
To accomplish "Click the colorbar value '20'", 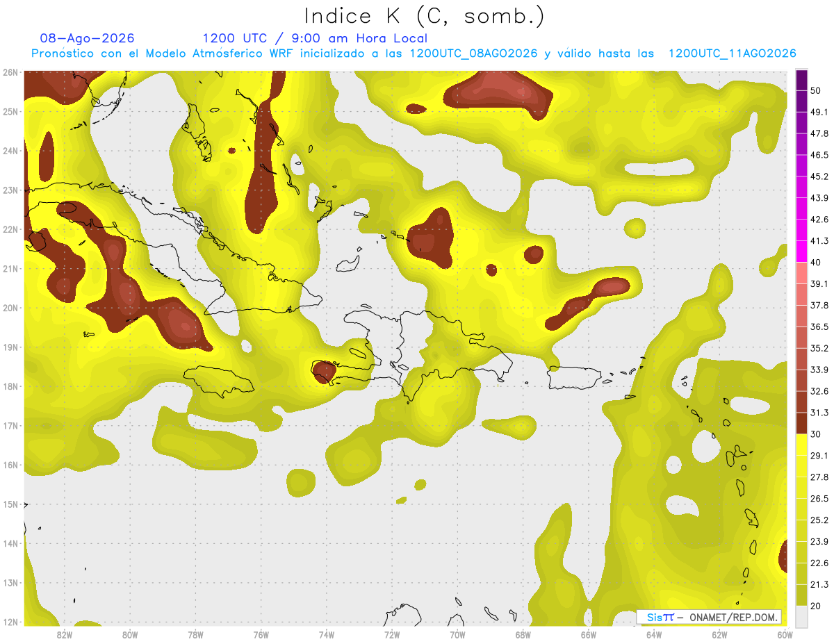I will point(817,606).
